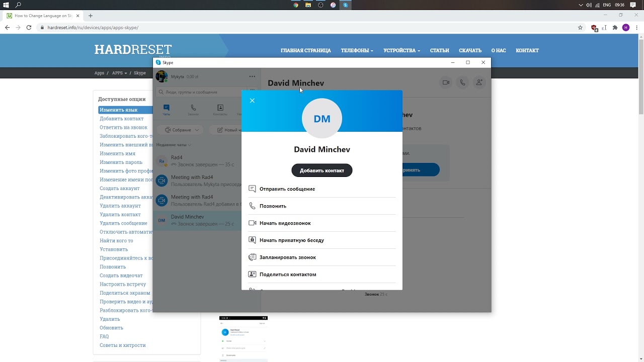Open iTunes from the taskbar
Screen dimensions: 644x362
333,5
